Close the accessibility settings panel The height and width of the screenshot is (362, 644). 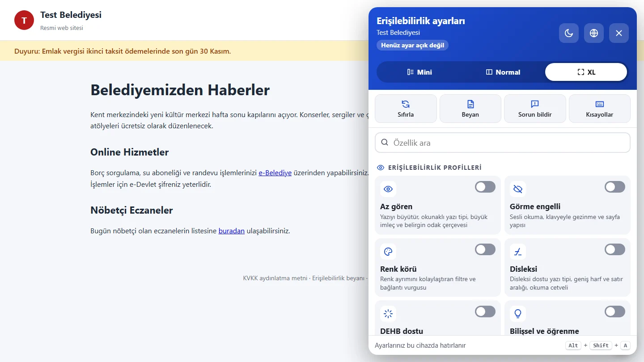point(619,33)
